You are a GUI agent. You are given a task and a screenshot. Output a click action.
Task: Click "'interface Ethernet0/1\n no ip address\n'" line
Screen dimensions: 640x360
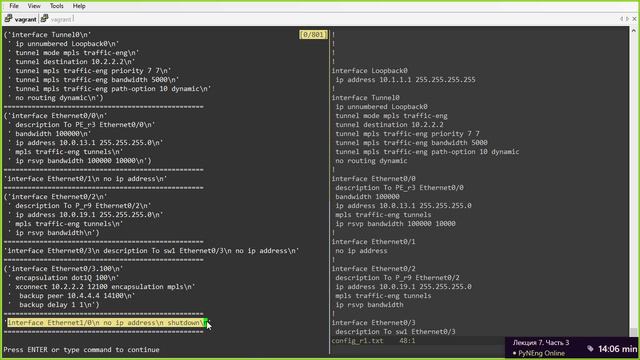(85, 178)
